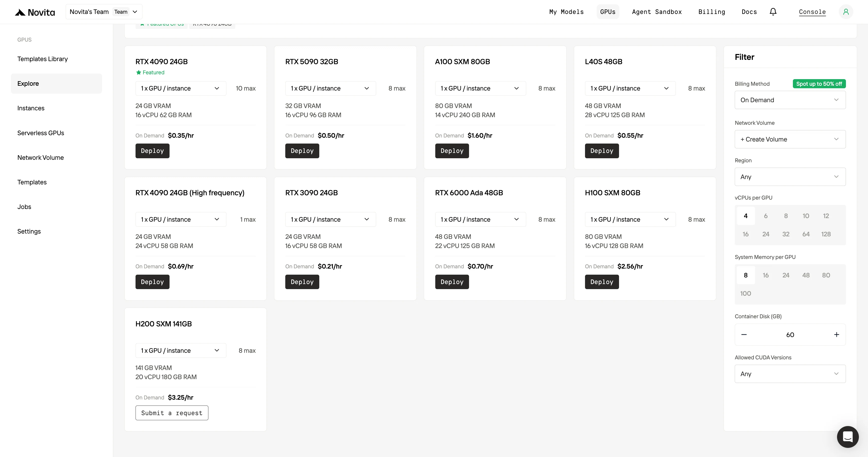Image resolution: width=868 pixels, height=457 pixels.
Task: Deploy the L40S 48GB instance
Action: coord(602,151)
